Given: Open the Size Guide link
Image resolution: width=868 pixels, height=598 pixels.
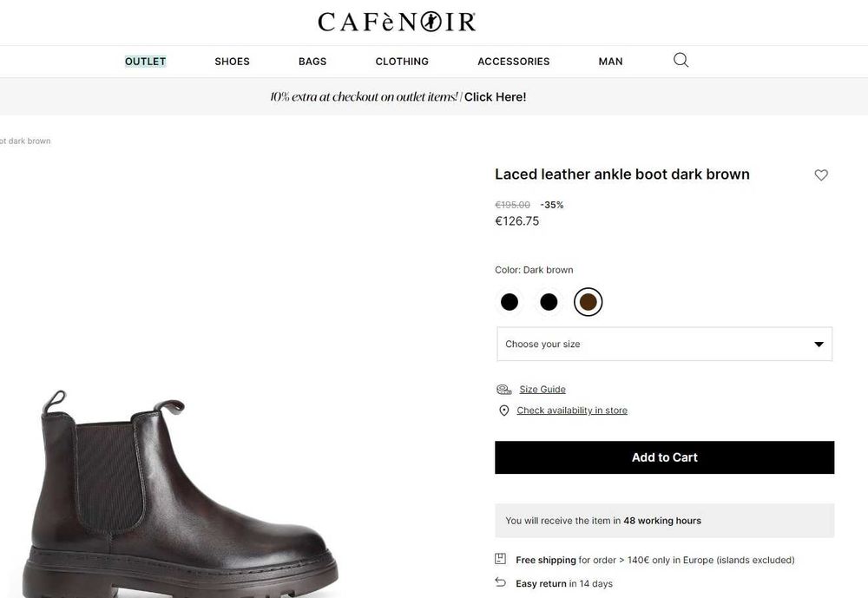Looking at the screenshot, I should coord(542,390).
